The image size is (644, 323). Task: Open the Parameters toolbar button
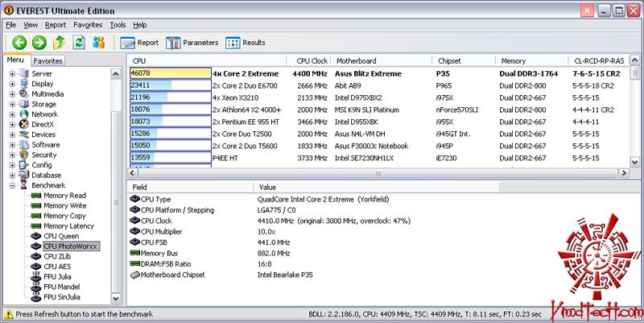tap(192, 43)
